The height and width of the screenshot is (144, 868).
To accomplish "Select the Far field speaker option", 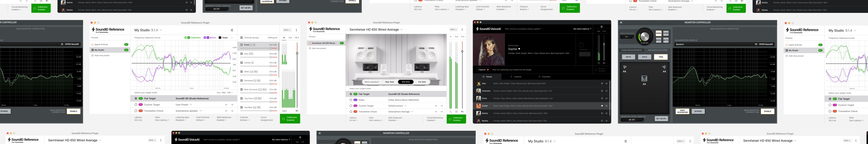I will (x=422, y=82).
